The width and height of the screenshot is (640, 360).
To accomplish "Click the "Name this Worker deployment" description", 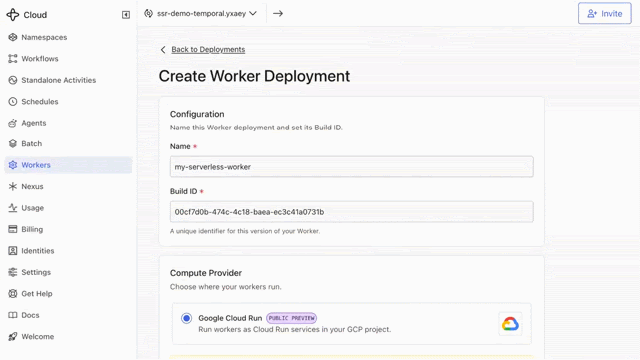I will point(256,127).
